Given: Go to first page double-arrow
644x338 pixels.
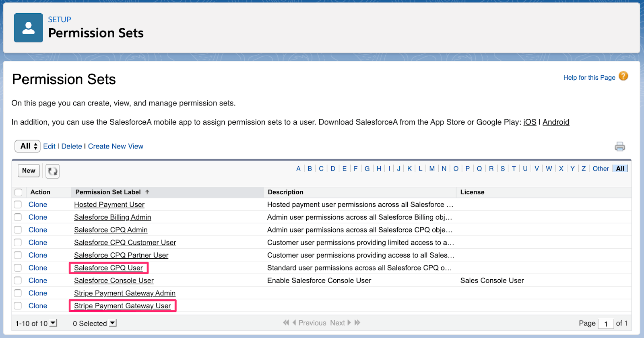Looking at the screenshot, I should pos(286,323).
